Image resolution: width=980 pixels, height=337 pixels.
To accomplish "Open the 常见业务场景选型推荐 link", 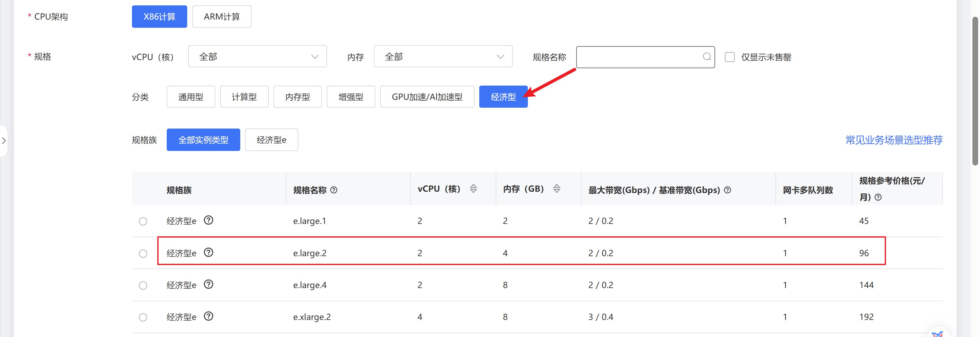I will [893, 140].
